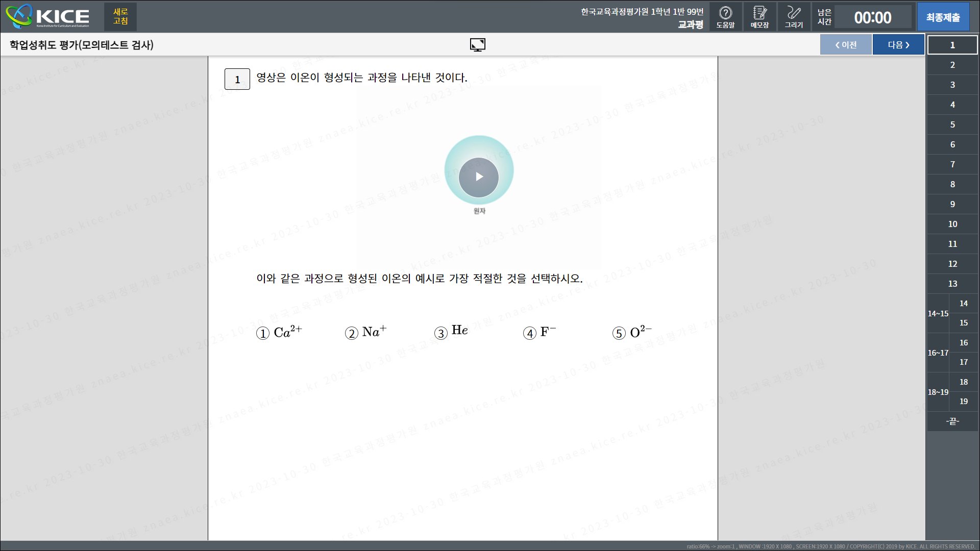Open the 메모장 notepad tool

(x=759, y=16)
